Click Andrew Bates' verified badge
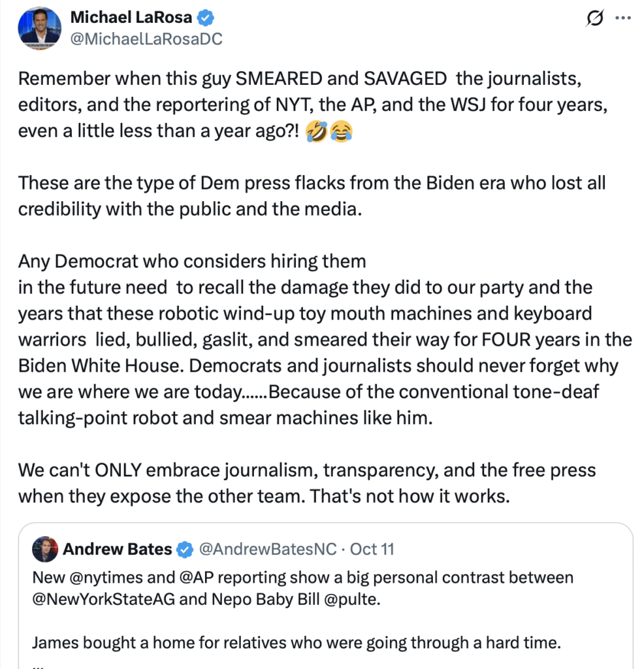 point(185,549)
